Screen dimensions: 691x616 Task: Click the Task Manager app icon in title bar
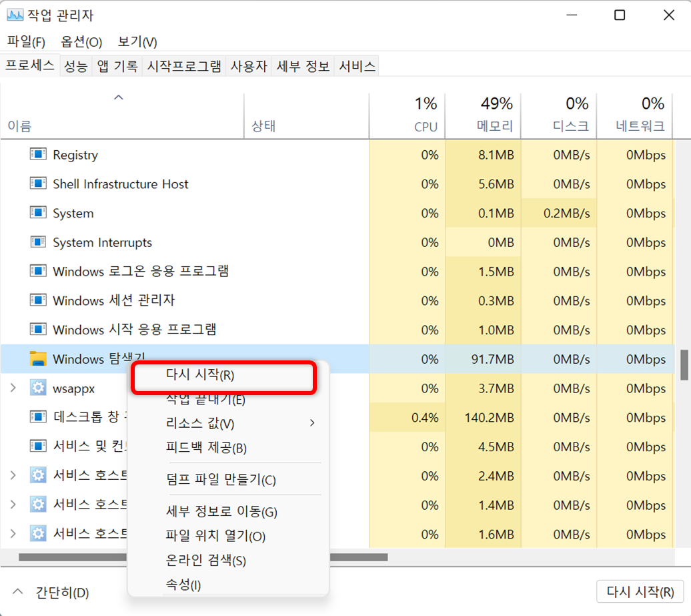pyautogui.click(x=15, y=15)
